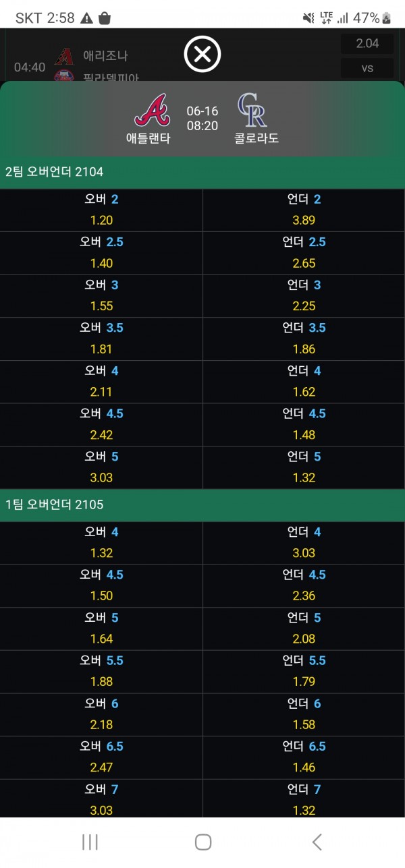Select team 1 over 4.5 at 1.50
The height and width of the screenshot is (868, 405).
(x=101, y=585)
